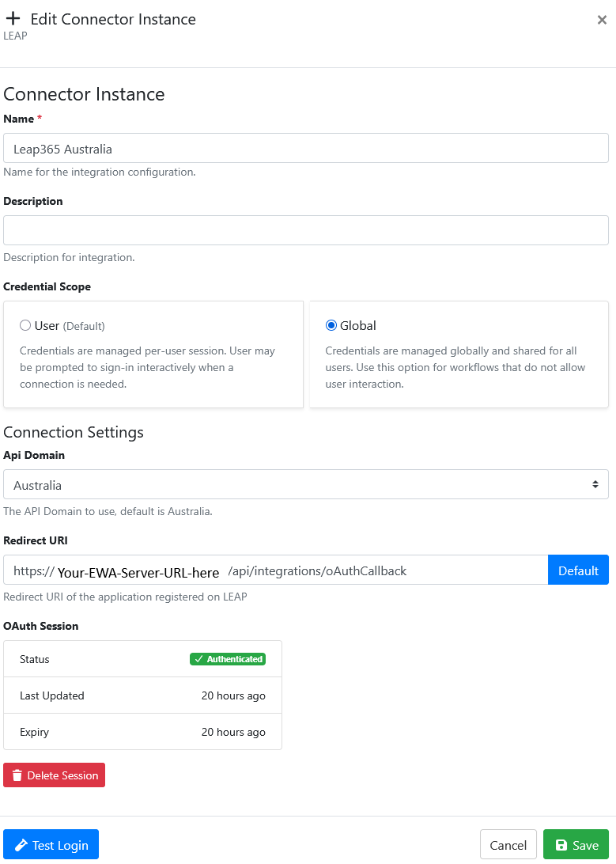Image resolution: width=616 pixels, height=864 pixels.
Task: Click the Last Updated '20 hours ago' value
Action: tap(233, 695)
